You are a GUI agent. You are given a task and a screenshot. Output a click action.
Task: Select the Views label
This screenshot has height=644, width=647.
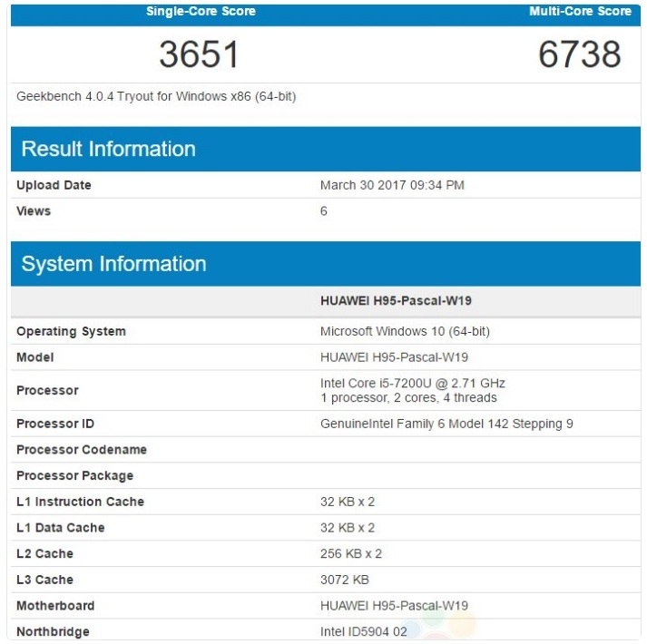click(x=34, y=211)
